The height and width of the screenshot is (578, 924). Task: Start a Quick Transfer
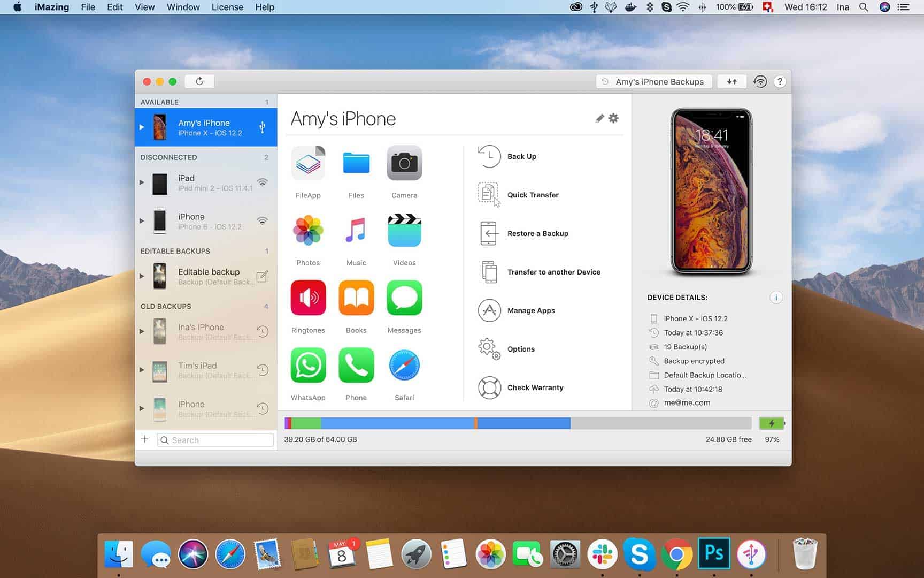point(488,194)
